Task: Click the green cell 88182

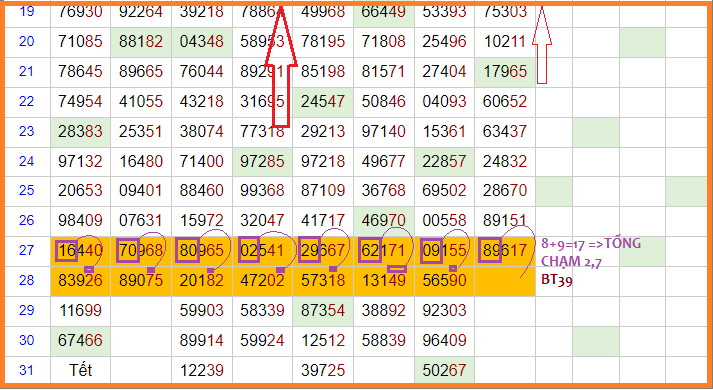Action: pyautogui.click(x=141, y=42)
